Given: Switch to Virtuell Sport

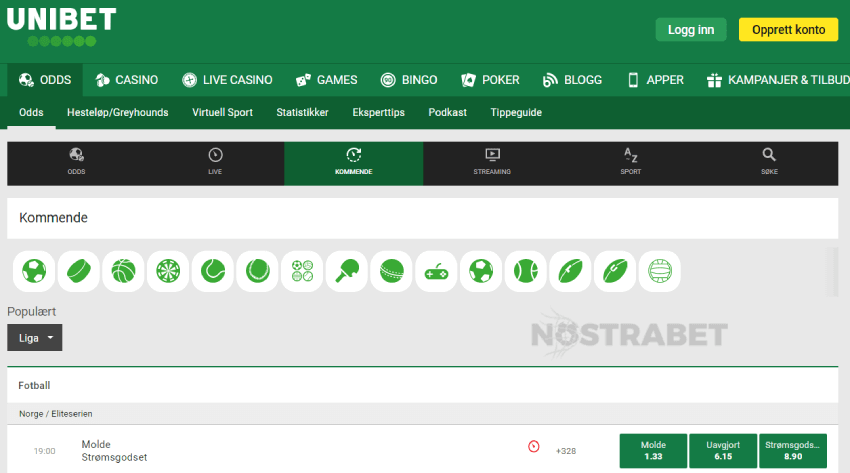Looking at the screenshot, I should [x=222, y=112].
